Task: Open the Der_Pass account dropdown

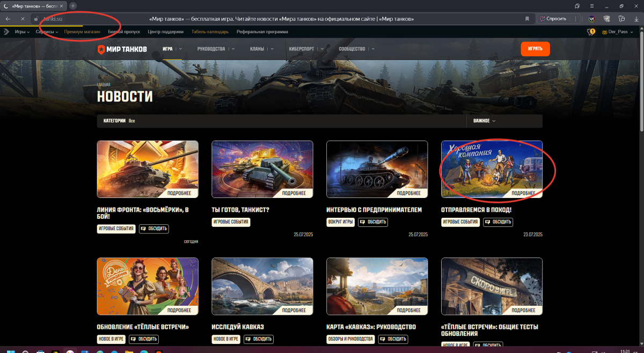Action: pyautogui.click(x=617, y=32)
